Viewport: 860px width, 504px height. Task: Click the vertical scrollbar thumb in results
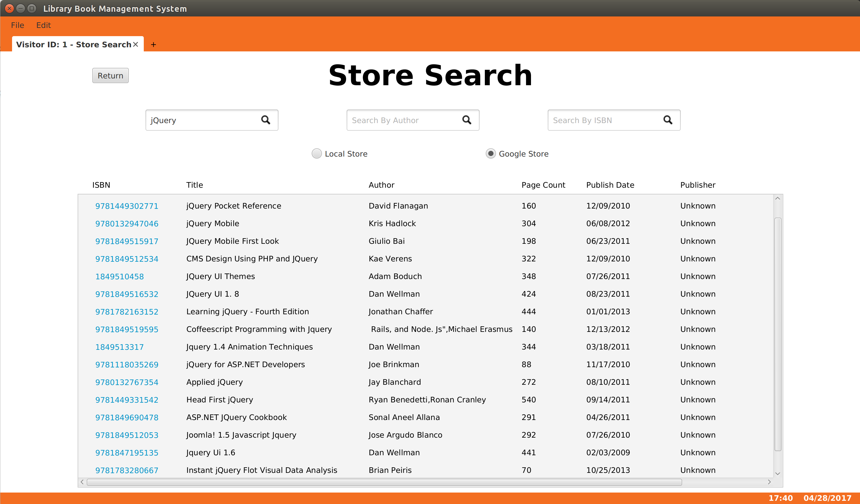pos(777,334)
